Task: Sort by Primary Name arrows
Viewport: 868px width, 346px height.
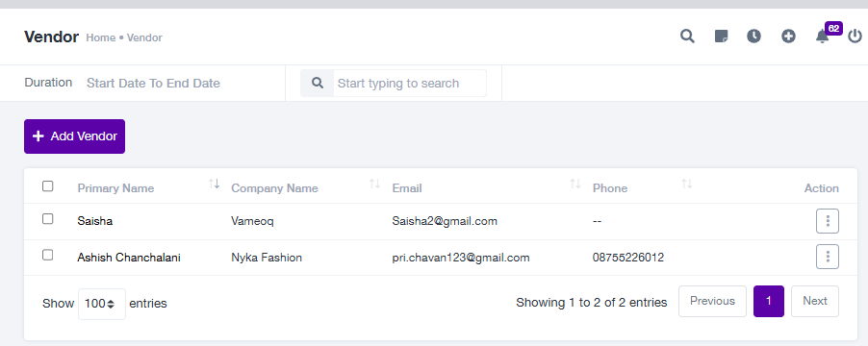Action: point(215,184)
